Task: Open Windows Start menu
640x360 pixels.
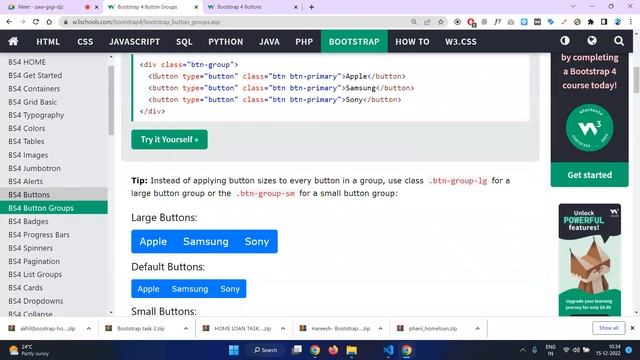Action: 233,350
